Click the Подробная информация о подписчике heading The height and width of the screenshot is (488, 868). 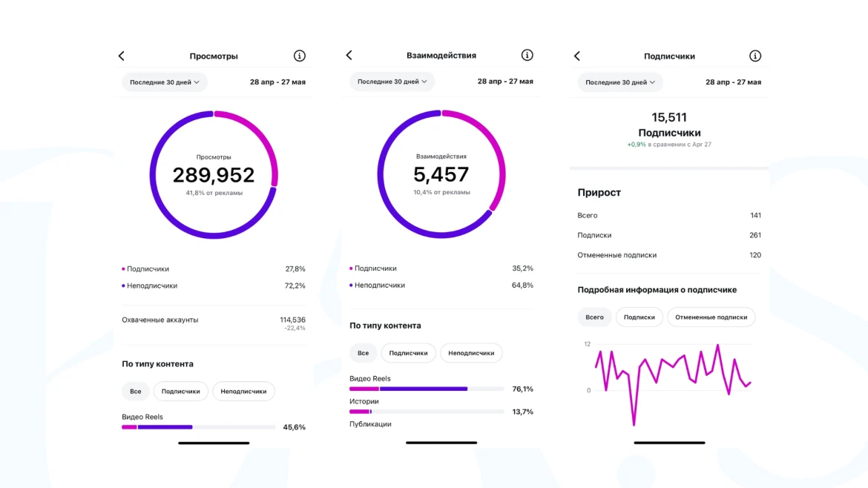click(x=657, y=290)
